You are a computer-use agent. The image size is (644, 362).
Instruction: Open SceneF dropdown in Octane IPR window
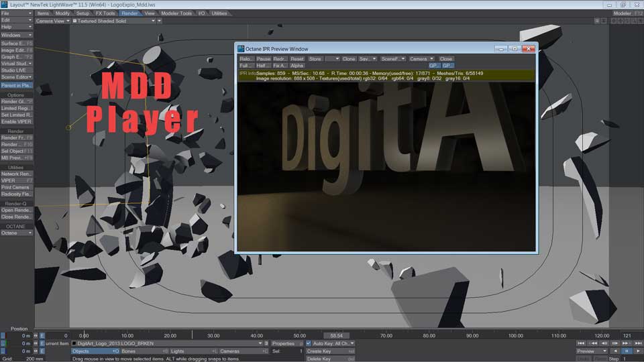(x=392, y=59)
